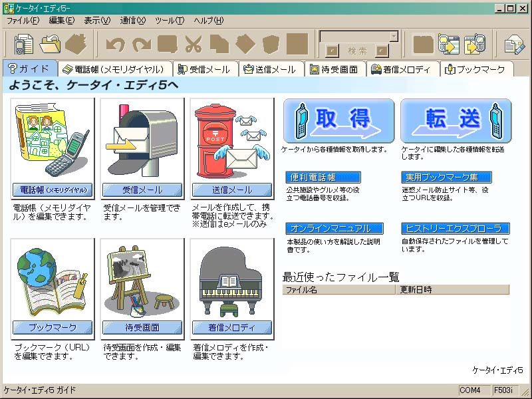Click the search next button right of 検索
532x399 pixels.
coord(382,51)
